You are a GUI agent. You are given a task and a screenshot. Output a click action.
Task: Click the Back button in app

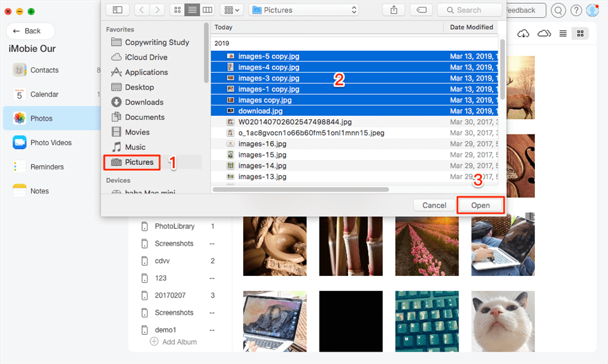click(30, 31)
